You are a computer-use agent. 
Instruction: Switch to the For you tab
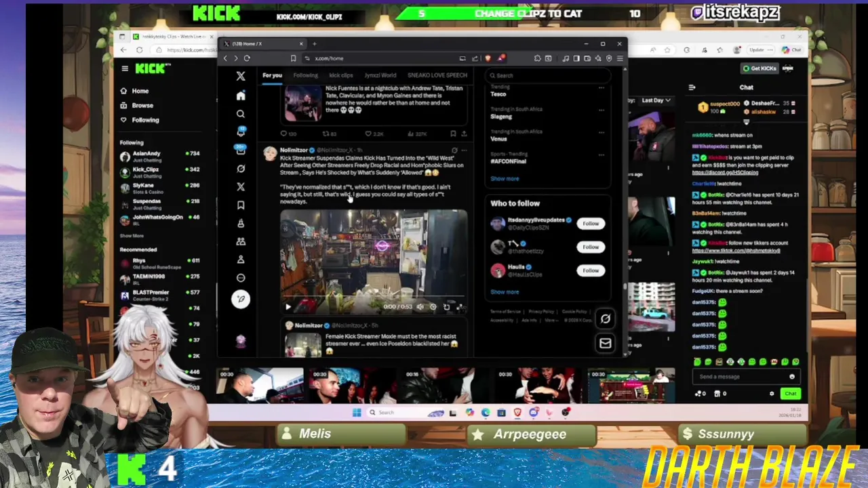point(272,75)
